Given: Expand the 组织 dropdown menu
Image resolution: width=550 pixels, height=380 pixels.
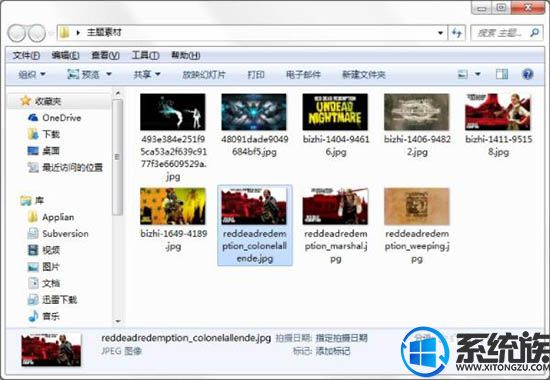Looking at the screenshot, I should [32, 74].
